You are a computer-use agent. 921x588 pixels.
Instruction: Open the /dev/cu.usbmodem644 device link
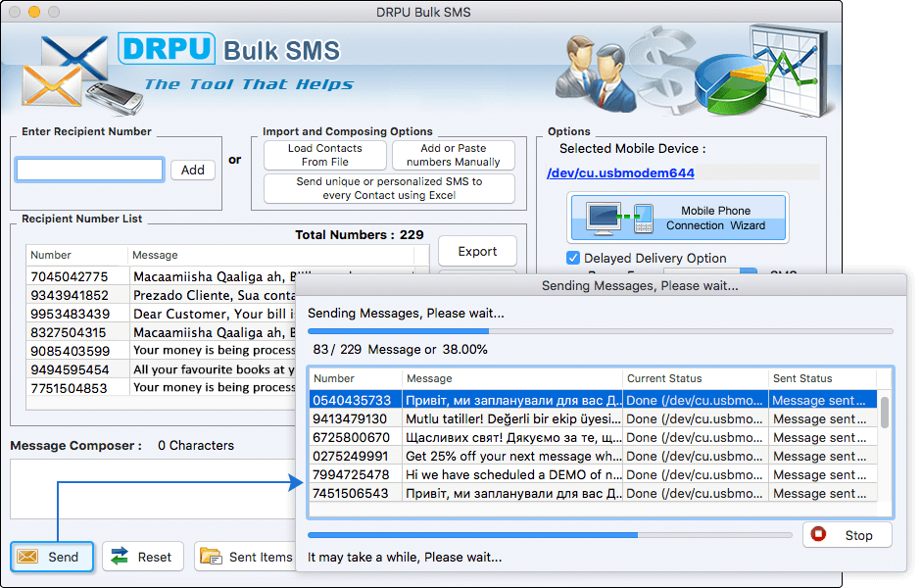pos(620,172)
